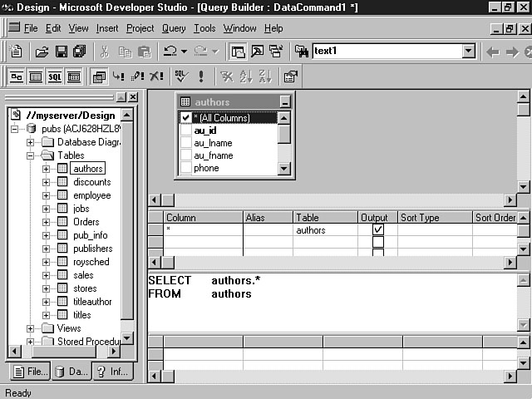The height and width of the screenshot is (399, 532).
Task: Uncheck the (All Columns) checkbox
Action: [186, 118]
